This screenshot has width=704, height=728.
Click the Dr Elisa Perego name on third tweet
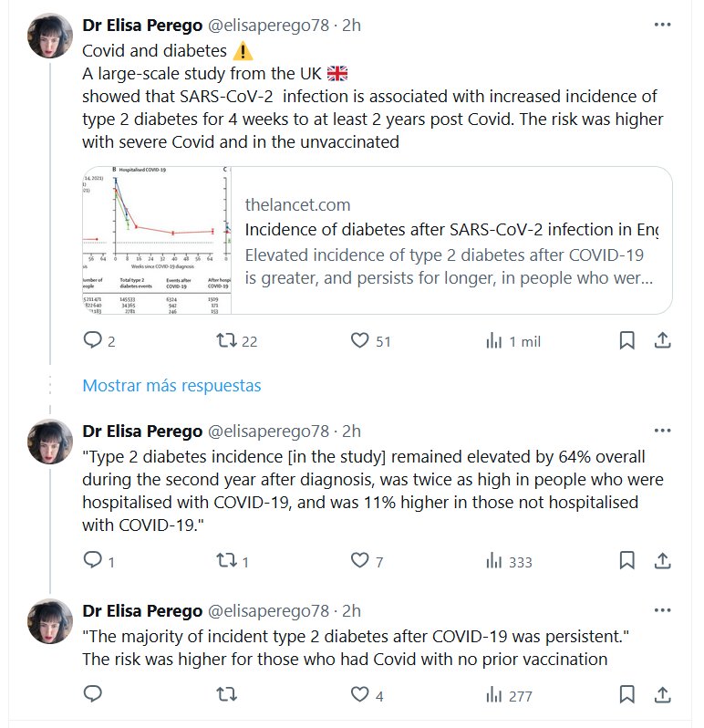[142, 610]
